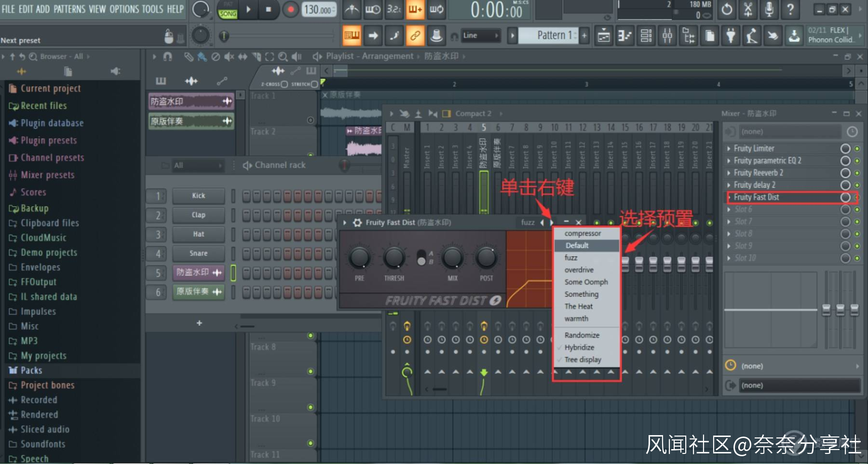Open the mixer view from toolbar
Viewport: 868px width, 464px height.
667,36
